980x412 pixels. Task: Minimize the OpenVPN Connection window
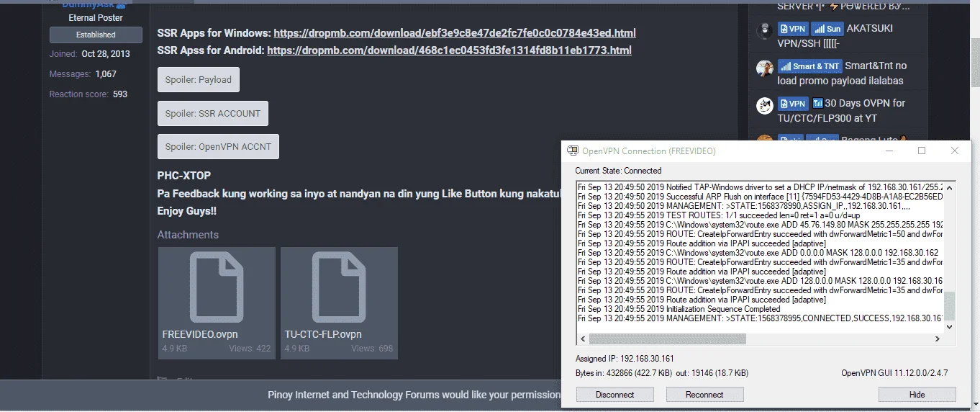point(889,151)
